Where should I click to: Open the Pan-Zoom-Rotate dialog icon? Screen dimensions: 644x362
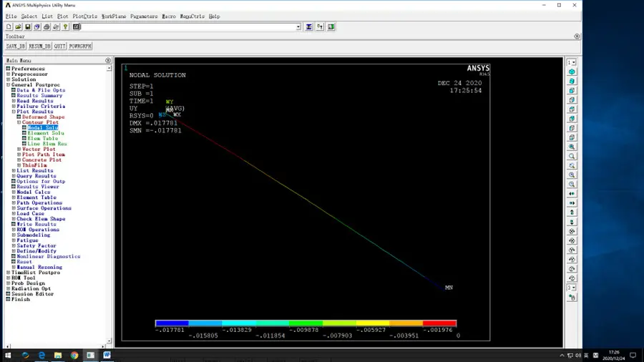coord(37,26)
